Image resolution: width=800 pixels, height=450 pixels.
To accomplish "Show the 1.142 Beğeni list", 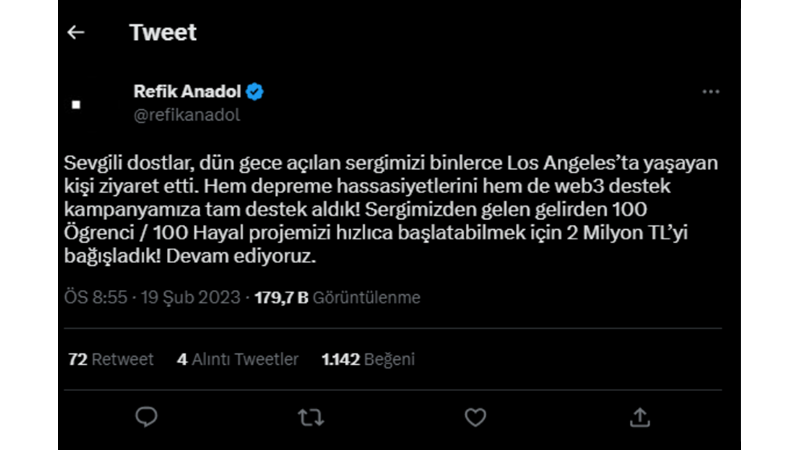I will [x=367, y=359].
